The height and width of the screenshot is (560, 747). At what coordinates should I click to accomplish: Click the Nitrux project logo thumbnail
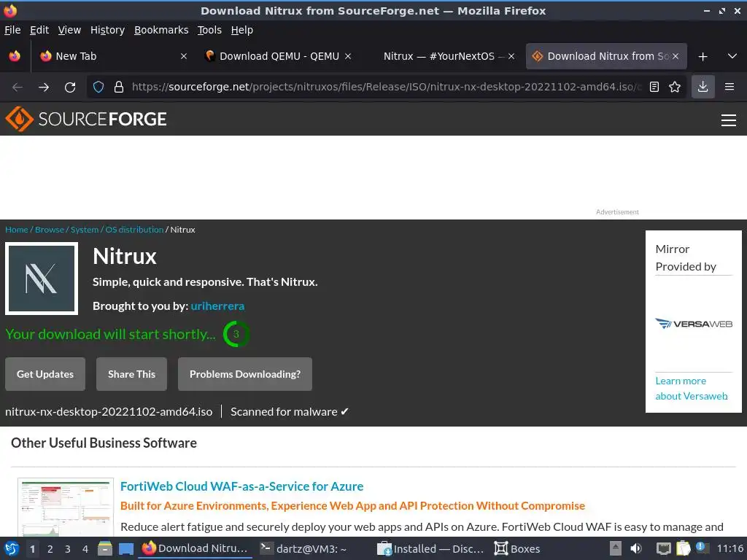coord(42,279)
